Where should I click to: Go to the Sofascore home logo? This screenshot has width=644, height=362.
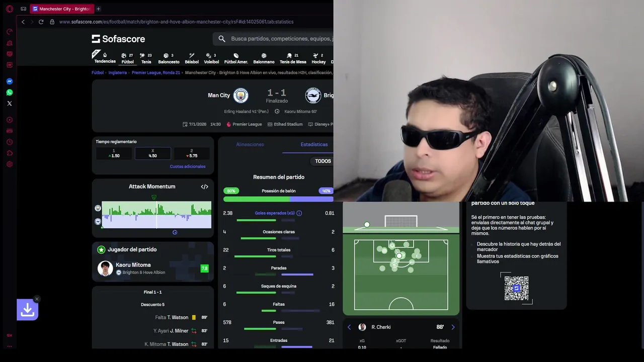(x=118, y=39)
